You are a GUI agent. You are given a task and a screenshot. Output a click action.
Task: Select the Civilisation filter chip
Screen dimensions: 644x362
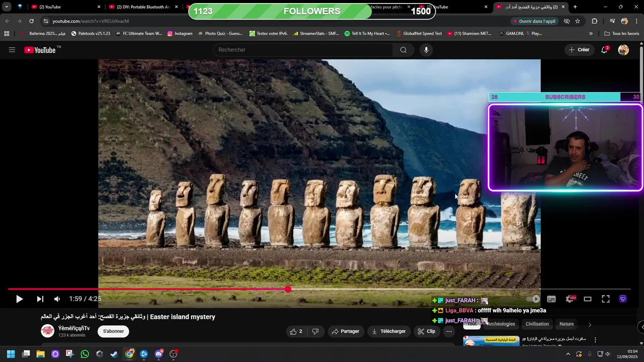(537, 324)
